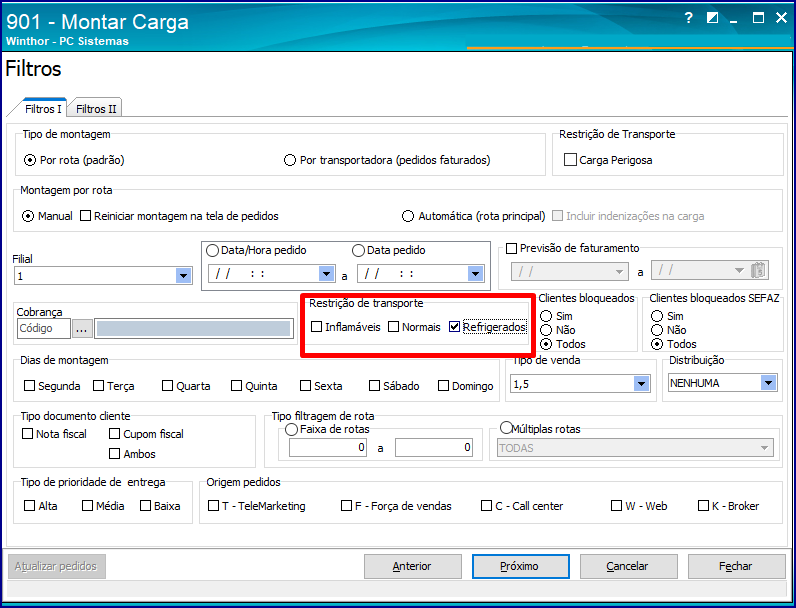Check C - Call center origin
Image resolution: width=796 pixels, height=608 pixels.
[x=486, y=506]
